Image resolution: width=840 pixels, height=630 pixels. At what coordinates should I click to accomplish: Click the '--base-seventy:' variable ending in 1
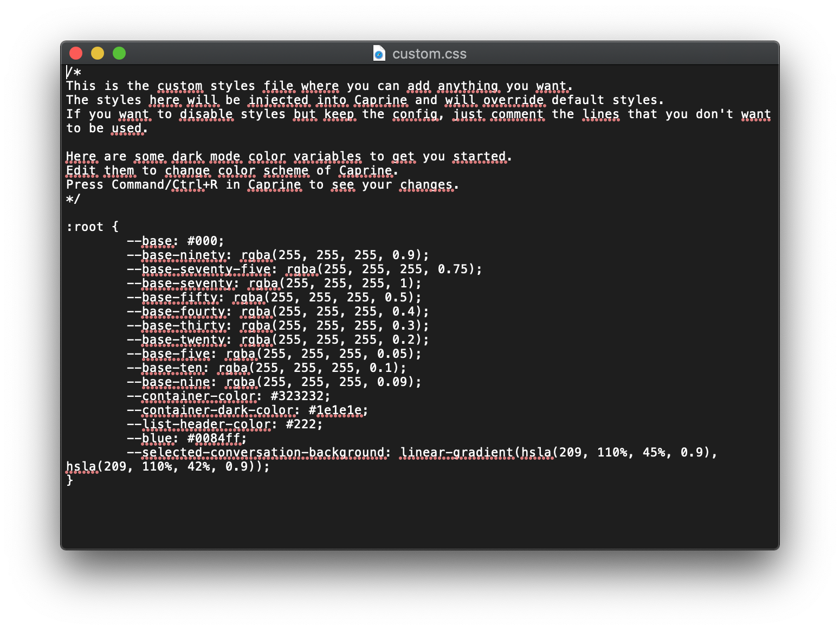(274, 283)
